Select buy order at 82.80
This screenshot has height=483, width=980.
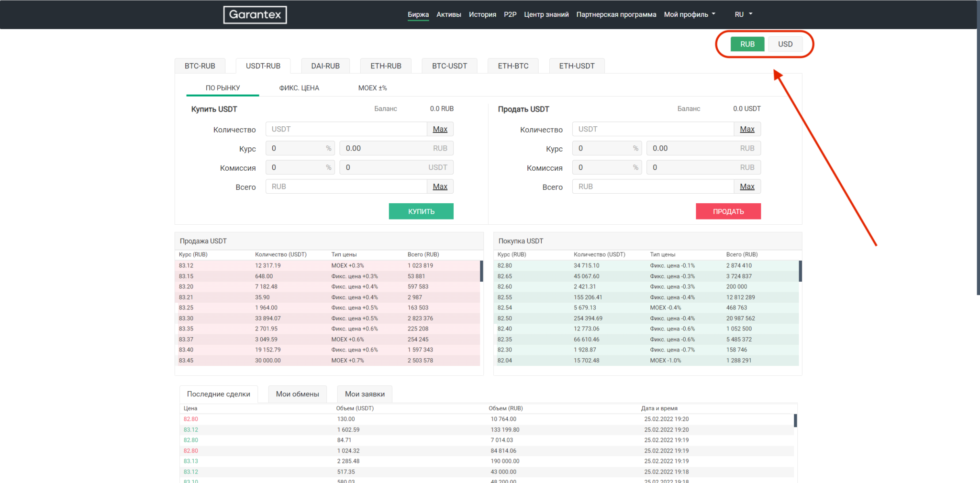[646, 265]
